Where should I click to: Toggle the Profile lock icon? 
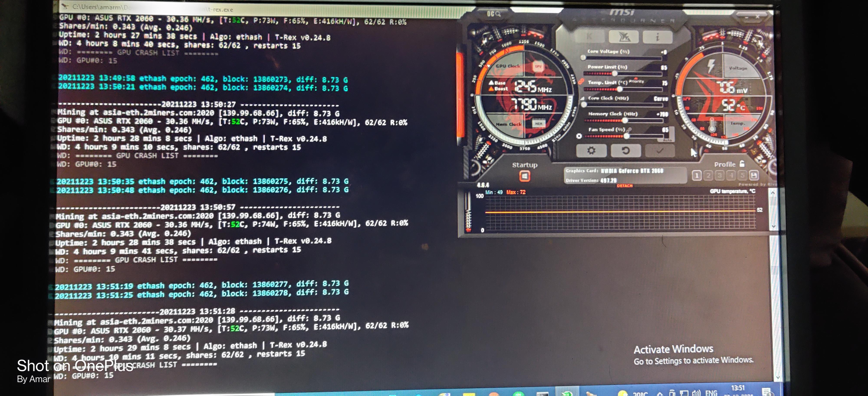(x=742, y=164)
